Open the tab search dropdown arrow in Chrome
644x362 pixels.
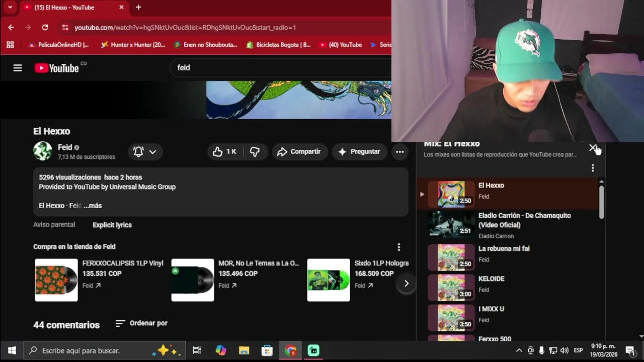[10, 8]
